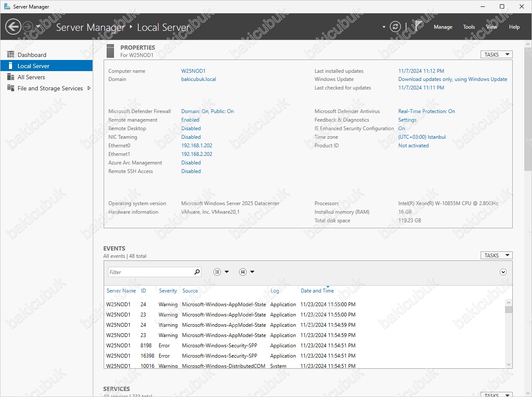Open the Events TASKS dropdown

496,255
